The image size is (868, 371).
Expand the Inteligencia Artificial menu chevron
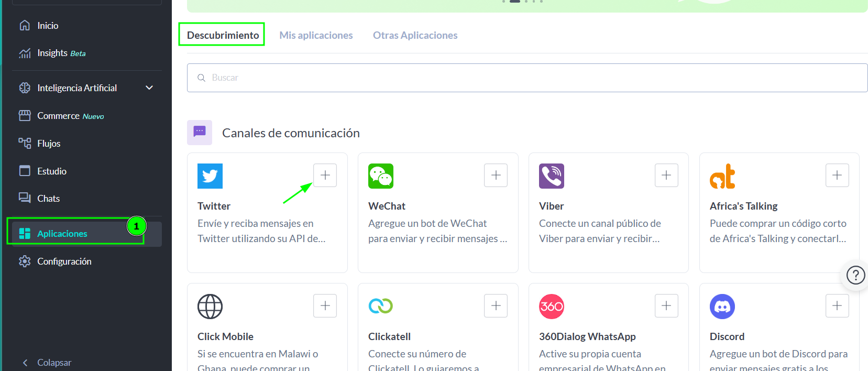pyautogui.click(x=149, y=88)
